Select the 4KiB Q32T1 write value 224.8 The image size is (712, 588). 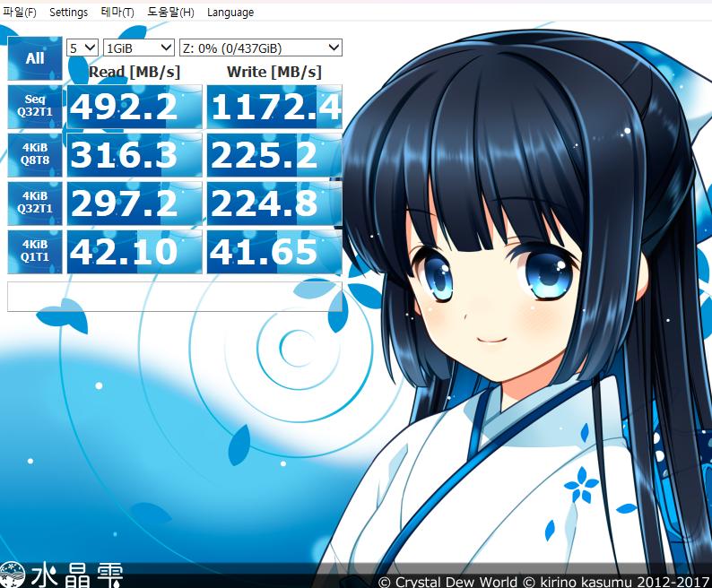pyautogui.click(x=274, y=203)
